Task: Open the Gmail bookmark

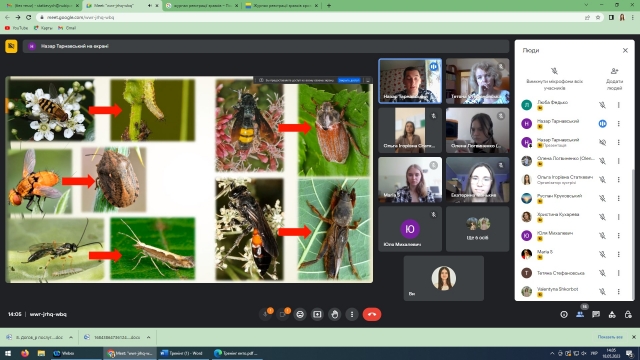Action: click(x=67, y=28)
